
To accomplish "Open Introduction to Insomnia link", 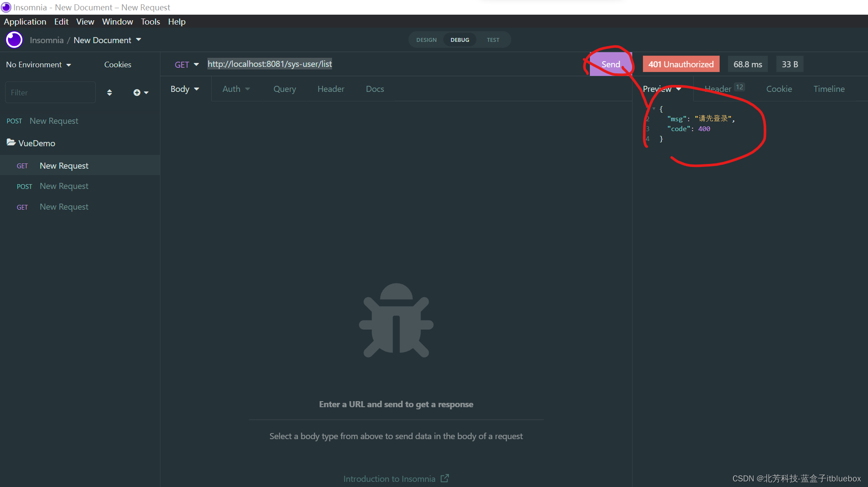I will coord(389,479).
